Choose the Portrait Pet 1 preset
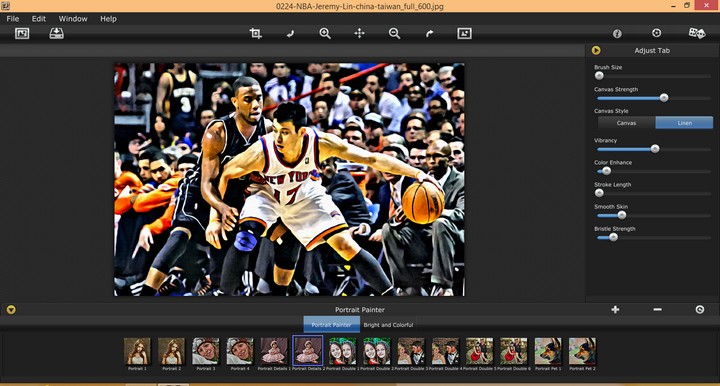Viewport: 720px width, 386px height. point(548,351)
